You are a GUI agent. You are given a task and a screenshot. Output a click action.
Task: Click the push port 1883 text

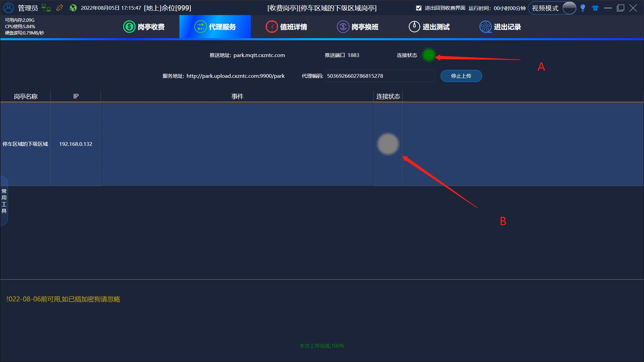pyautogui.click(x=353, y=55)
